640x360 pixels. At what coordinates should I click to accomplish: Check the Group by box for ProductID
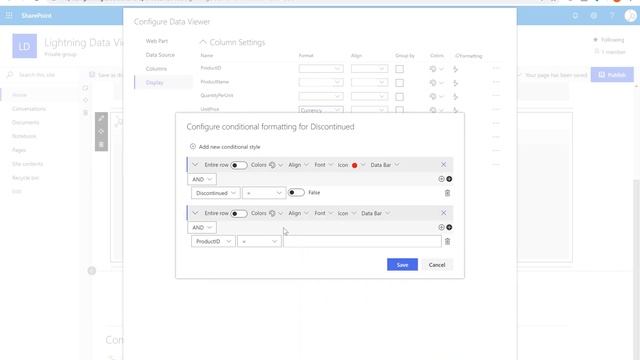point(400,69)
